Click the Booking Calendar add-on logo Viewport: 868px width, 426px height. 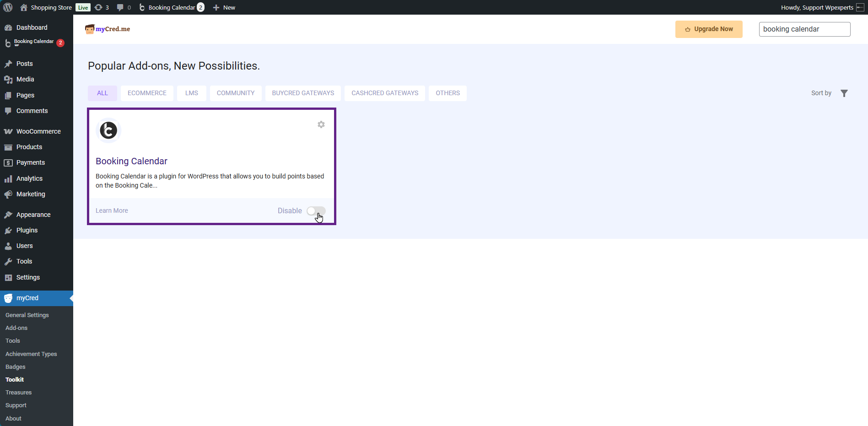point(108,130)
